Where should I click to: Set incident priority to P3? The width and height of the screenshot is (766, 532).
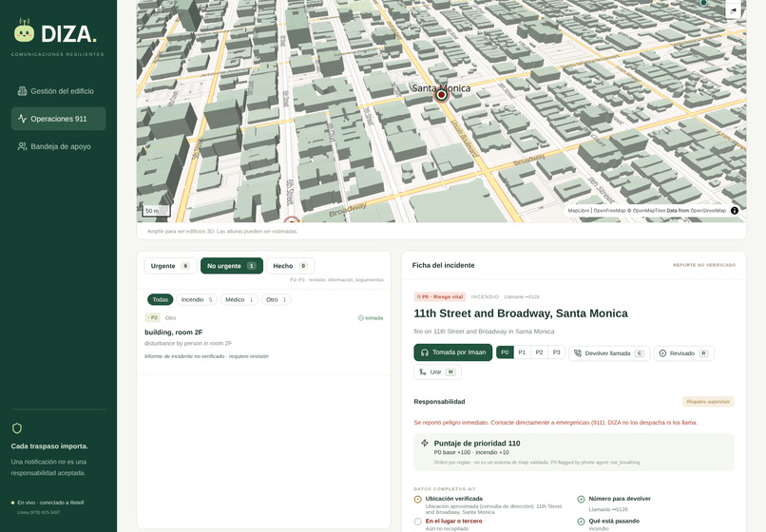coord(556,352)
